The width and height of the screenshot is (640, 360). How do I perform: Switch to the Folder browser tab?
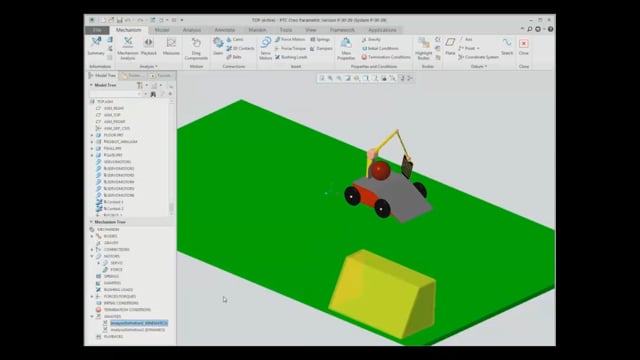coord(132,76)
